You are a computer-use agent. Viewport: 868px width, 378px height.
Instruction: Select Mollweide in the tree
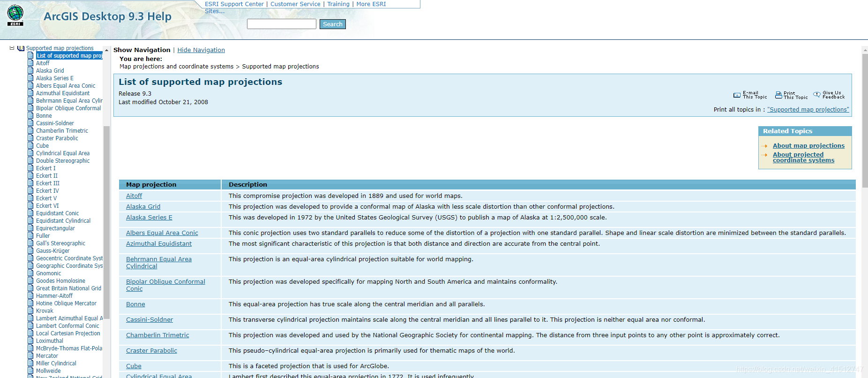click(48, 370)
